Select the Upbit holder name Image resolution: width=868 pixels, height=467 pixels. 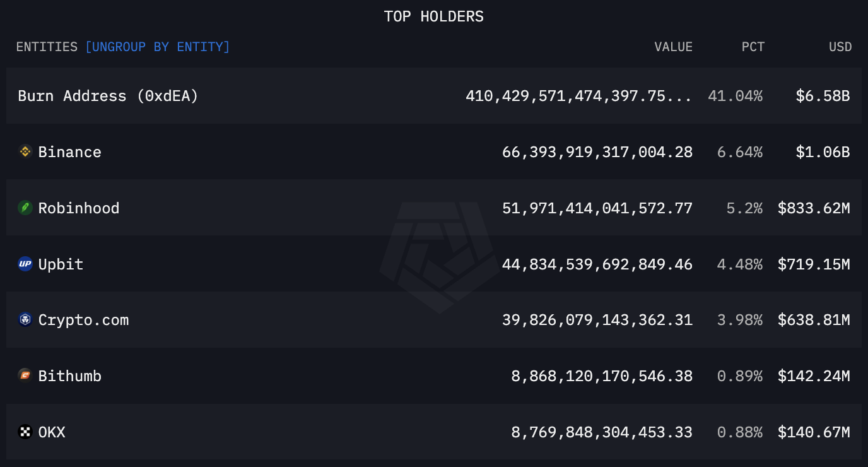[x=61, y=264]
